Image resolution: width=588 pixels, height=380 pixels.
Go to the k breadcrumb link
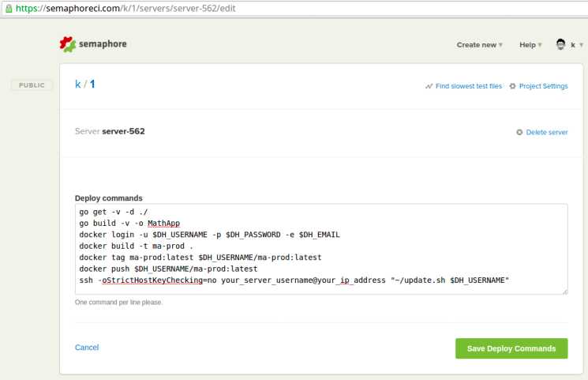78,84
